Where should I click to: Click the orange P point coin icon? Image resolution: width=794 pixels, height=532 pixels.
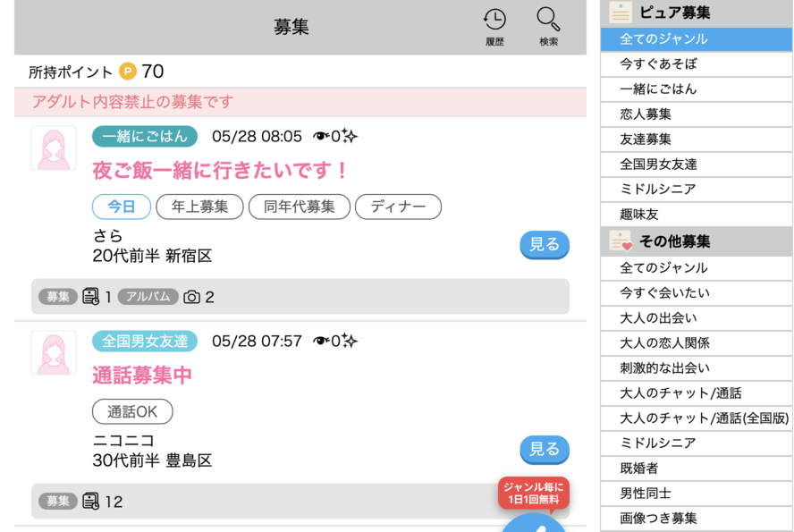128,72
